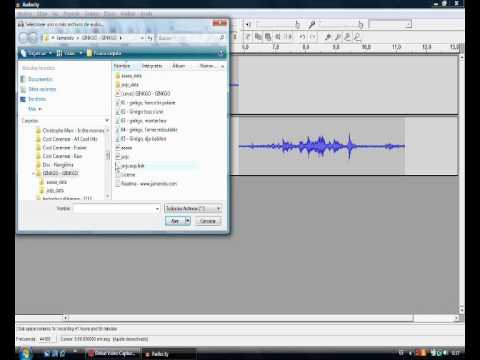Click the Forward arrow in the file dialog
Viewport: 480px width, 360px height.
[x=33, y=38]
